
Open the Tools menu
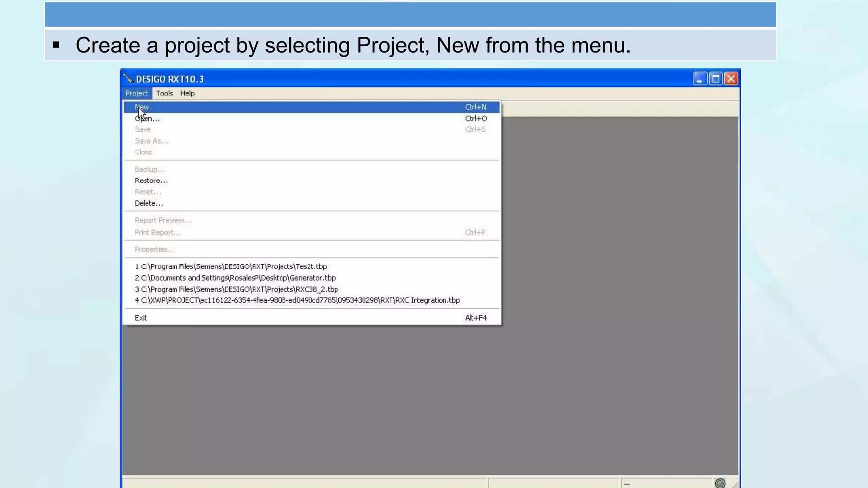164,93
